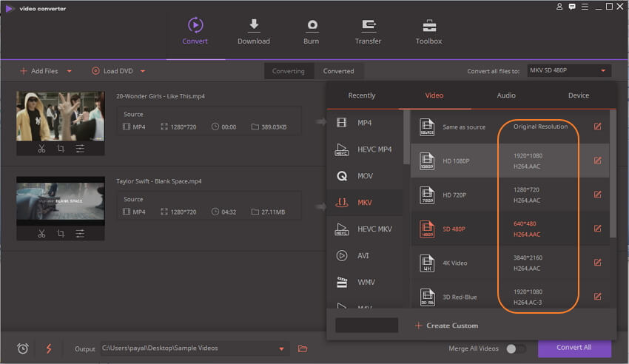Viewport: 629px width, 364px height.
Task: Switch to the Device tab
Action: tap(579, 95)
